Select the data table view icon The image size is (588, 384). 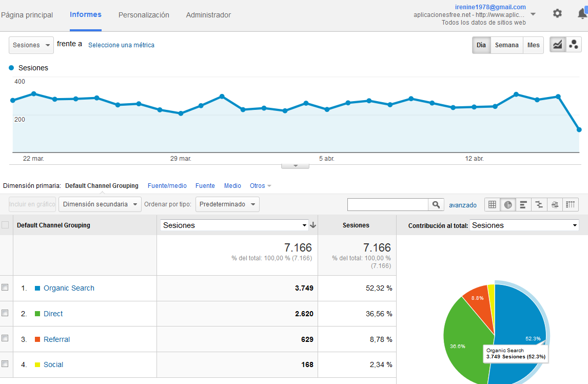click(493, 204)
